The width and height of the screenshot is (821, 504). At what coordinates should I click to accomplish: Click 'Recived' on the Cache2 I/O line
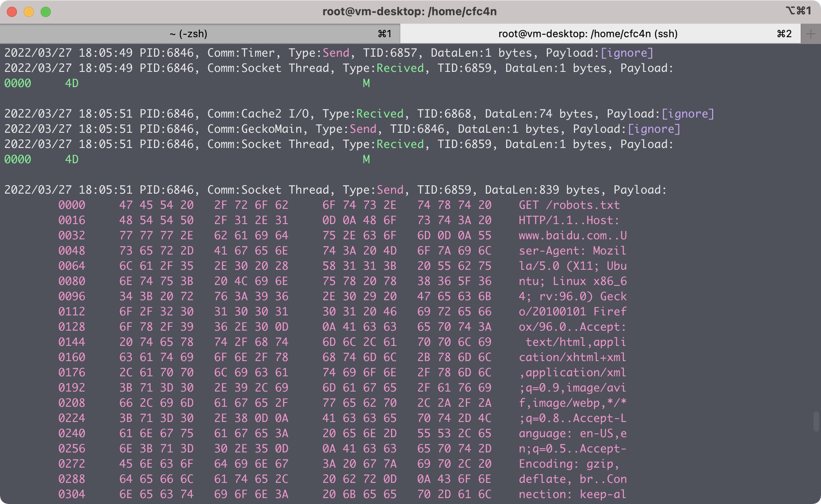point(380,114)
